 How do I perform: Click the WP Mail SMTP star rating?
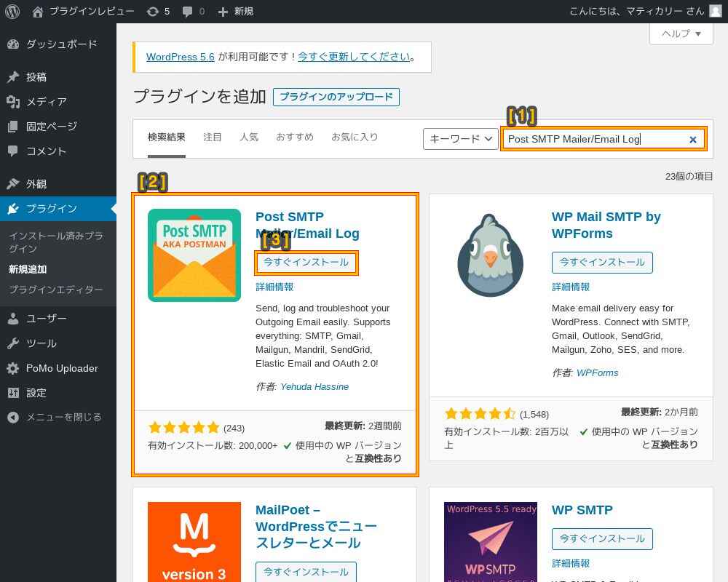[480, 413]
